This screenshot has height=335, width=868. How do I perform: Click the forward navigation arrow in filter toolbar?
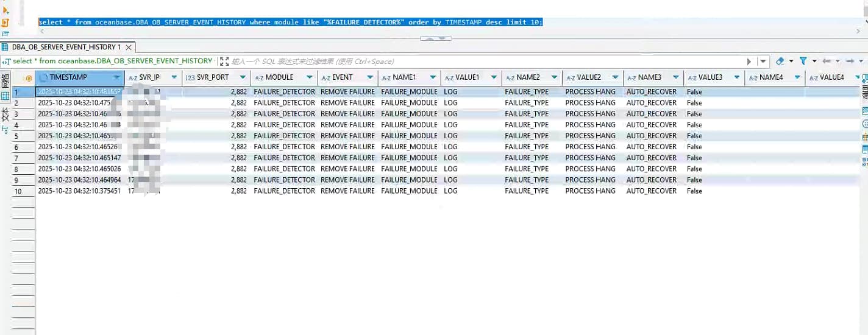[850, 61]
